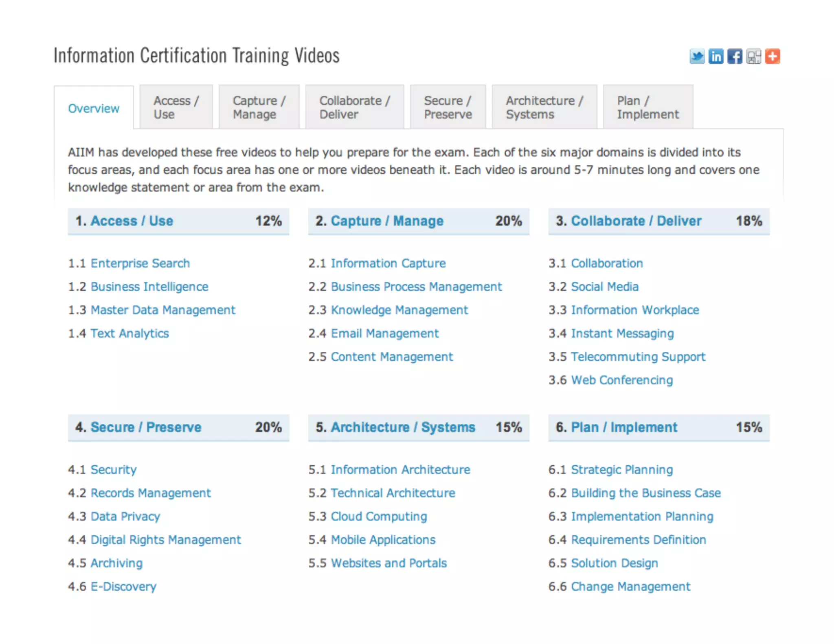Open the Capture / Manage tab
The height and width of the screenshot is (644, 834).
point(259,107)
